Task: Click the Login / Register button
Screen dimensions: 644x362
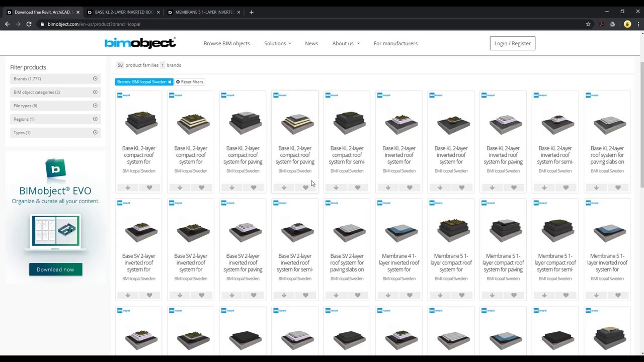Action: [512, 43]
